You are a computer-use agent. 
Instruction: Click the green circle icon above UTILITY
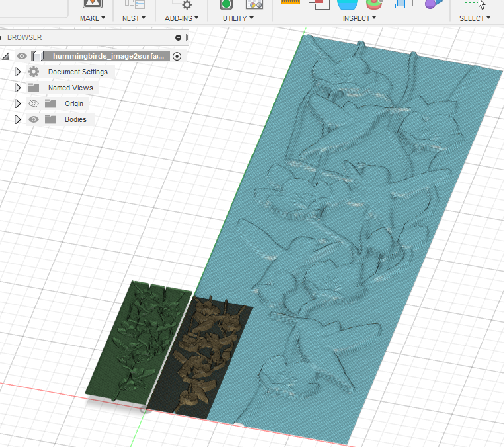pos(226,4)
